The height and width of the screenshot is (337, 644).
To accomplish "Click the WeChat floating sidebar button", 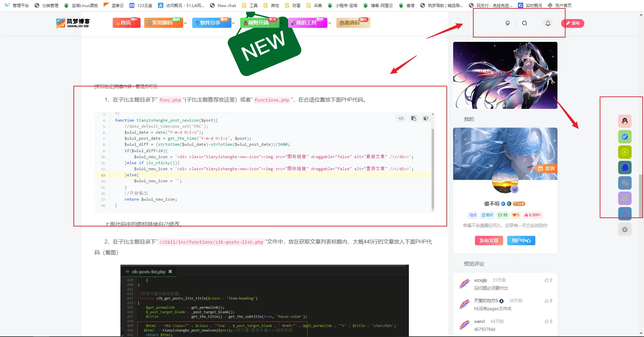I will pyautogui.click(x=625, y=183).
